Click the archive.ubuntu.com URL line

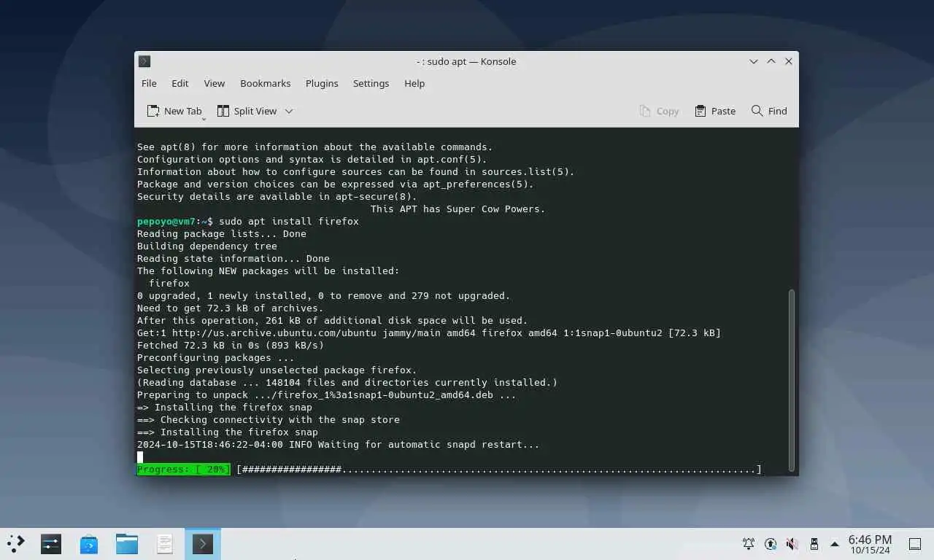(x=429, y=332)
